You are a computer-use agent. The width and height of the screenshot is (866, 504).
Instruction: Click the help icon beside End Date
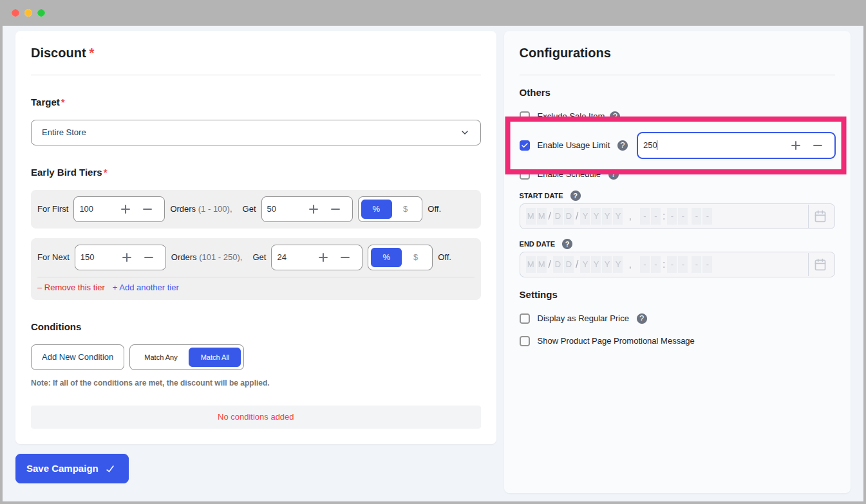coord(567,244)
